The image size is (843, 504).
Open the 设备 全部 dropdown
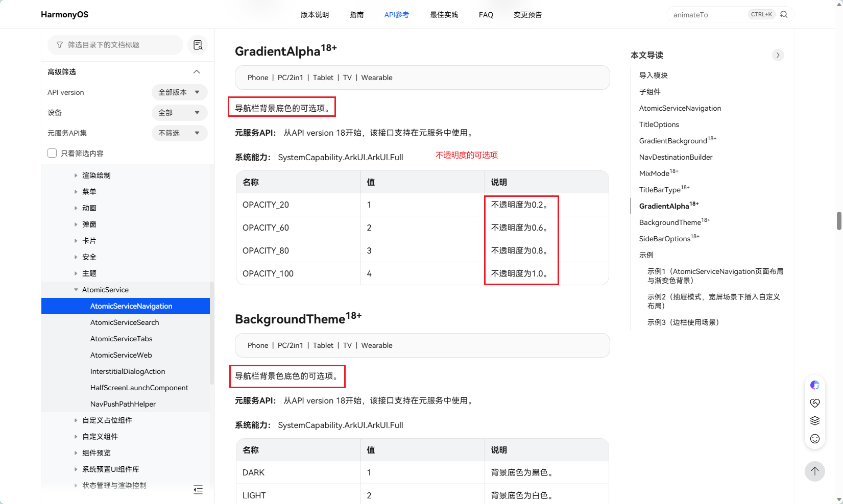click(x=179, y=113)
